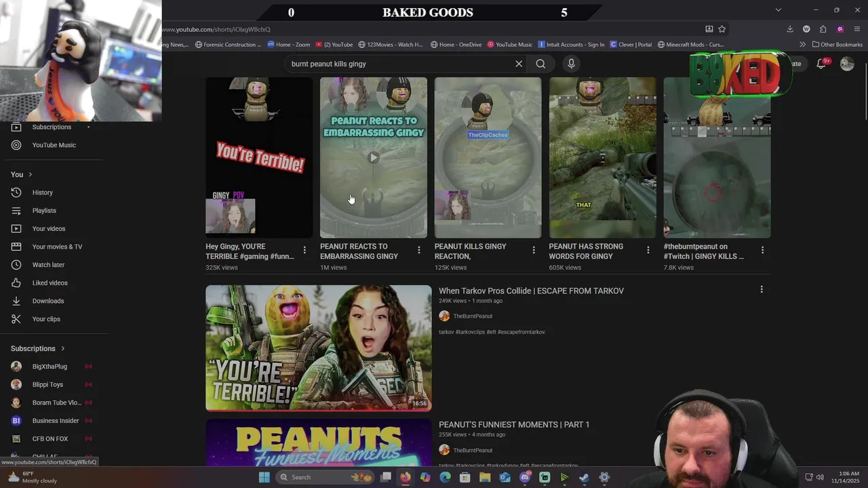Open options for 'PEANUT REACTS TO EMBARRASSING' short
The width and height of the screenshot is (868, 488).
click(x=419, y=250)
